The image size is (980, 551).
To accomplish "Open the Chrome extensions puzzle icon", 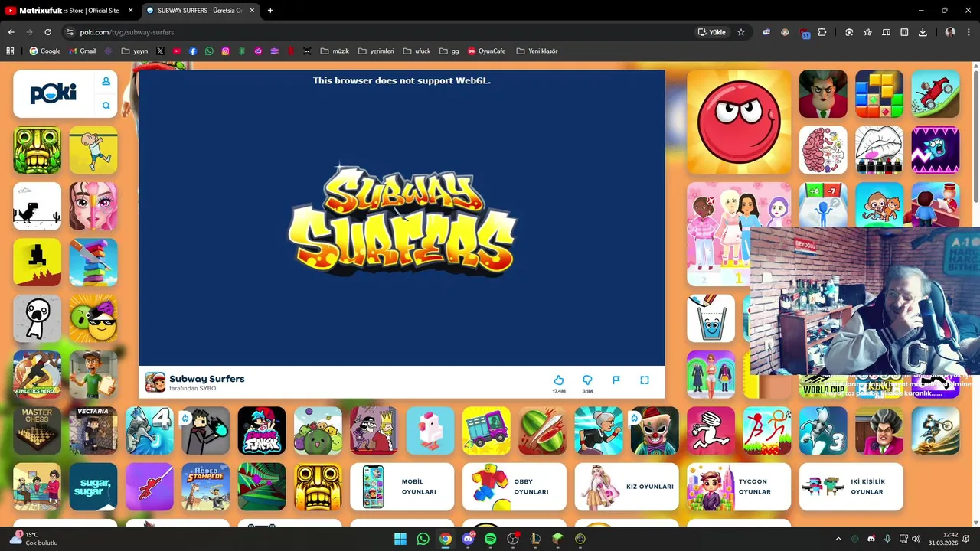I will click(822, 32).
